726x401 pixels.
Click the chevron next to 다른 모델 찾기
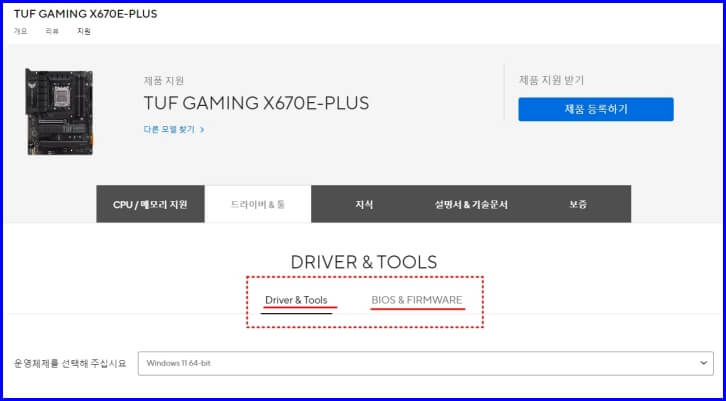click(x=202, y=130)
